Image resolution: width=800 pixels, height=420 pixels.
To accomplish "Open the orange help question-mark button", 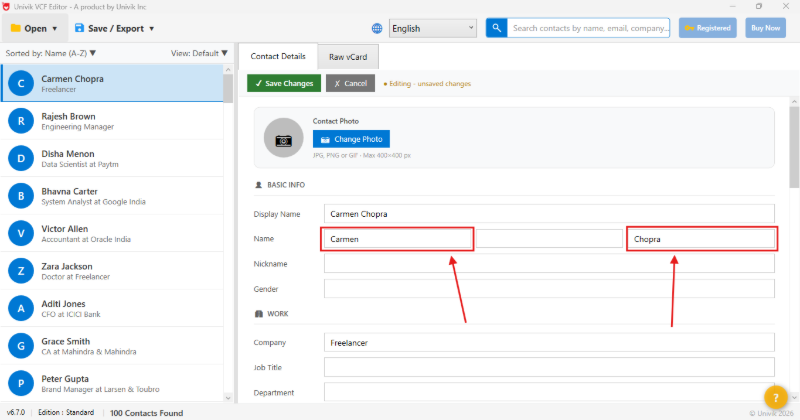I will pos(776,398).
